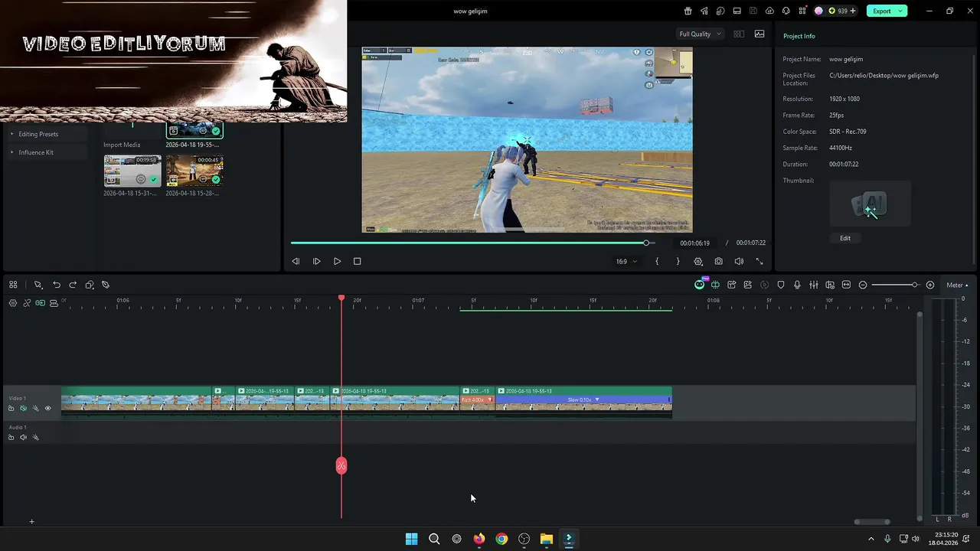Open the apps grid icon with red dot
The image size is (980, 551).
(802, 11)
